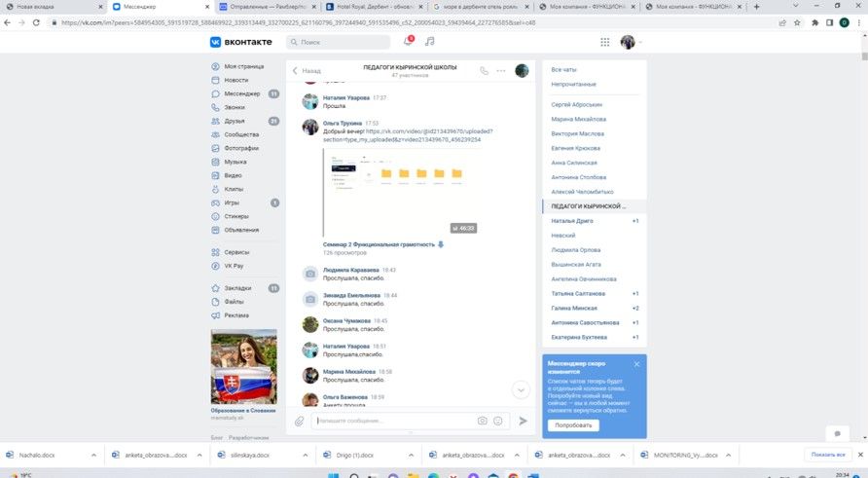The height and width of the screenshot is (478, 868).
Task: Expand the profile avatar menu in header
Action: coord(631,42)
